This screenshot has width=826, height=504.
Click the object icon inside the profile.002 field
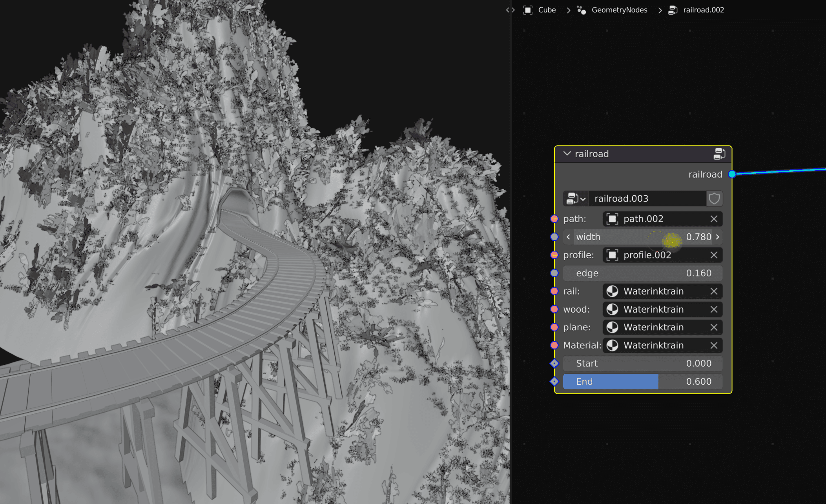click(x=613, y=255)
